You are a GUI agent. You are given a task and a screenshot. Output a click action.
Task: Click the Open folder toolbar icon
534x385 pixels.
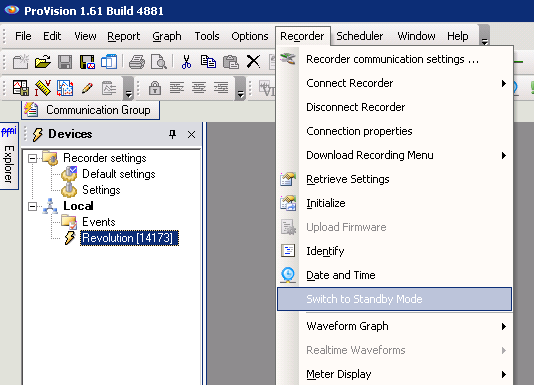click(x=43, y=62)
